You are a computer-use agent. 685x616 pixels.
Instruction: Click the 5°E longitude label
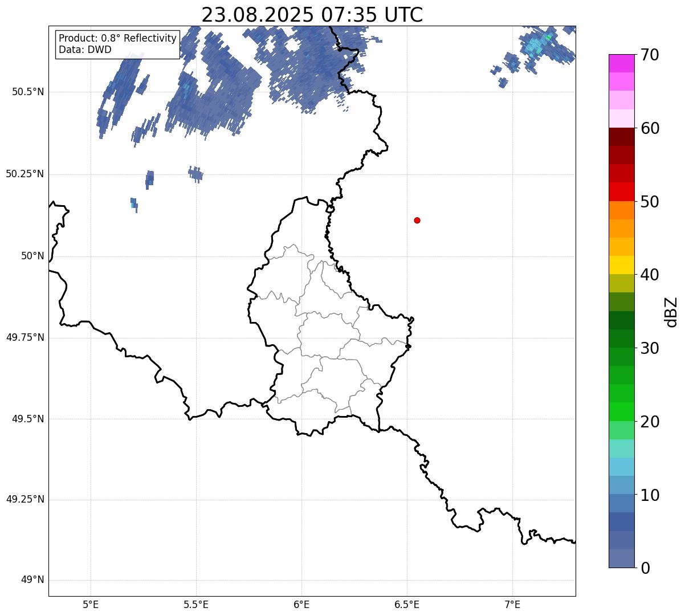click(91, 604)
